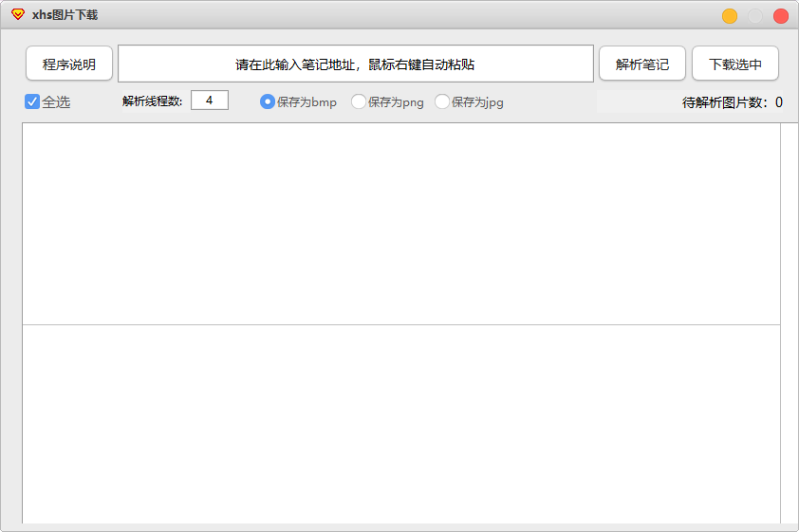Uncheck the 全选 checkbox

tap(32, 101)
